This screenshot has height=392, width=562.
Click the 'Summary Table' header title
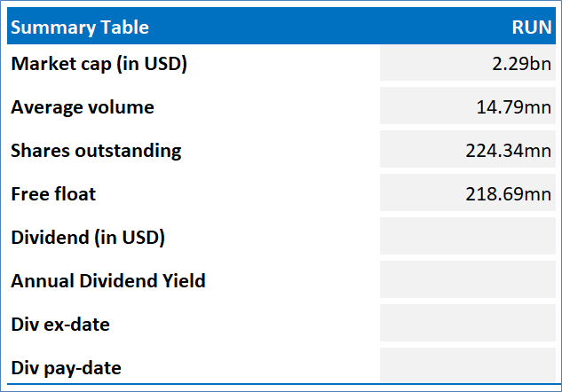[x=80, y=27]
